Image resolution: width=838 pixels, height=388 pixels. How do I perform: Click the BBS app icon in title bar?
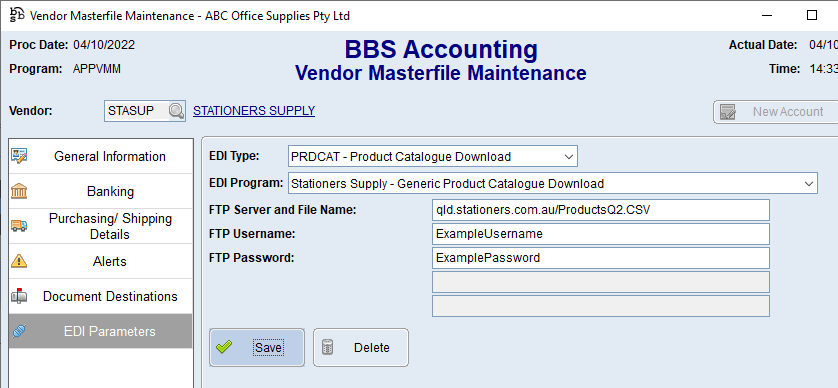(x=17, y=15)
